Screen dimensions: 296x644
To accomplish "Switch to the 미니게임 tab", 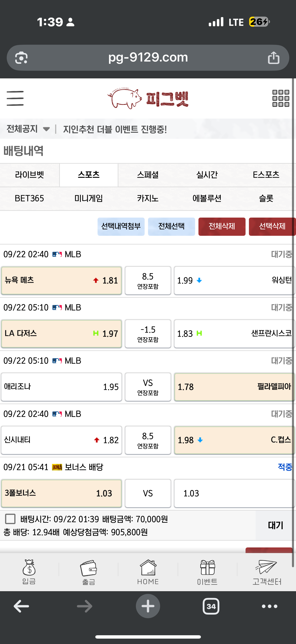I will pos(89,198).
